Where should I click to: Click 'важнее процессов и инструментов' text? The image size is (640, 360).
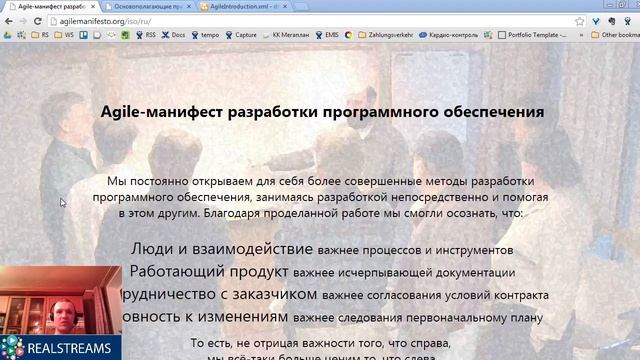pyautogui.click(x=415, y=250)
